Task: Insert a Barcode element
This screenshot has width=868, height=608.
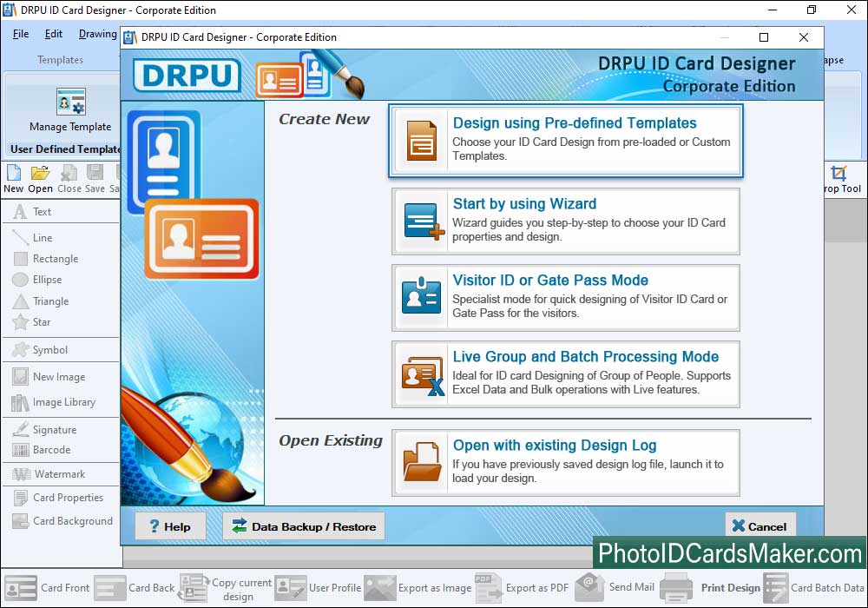Action: [42, 450]
